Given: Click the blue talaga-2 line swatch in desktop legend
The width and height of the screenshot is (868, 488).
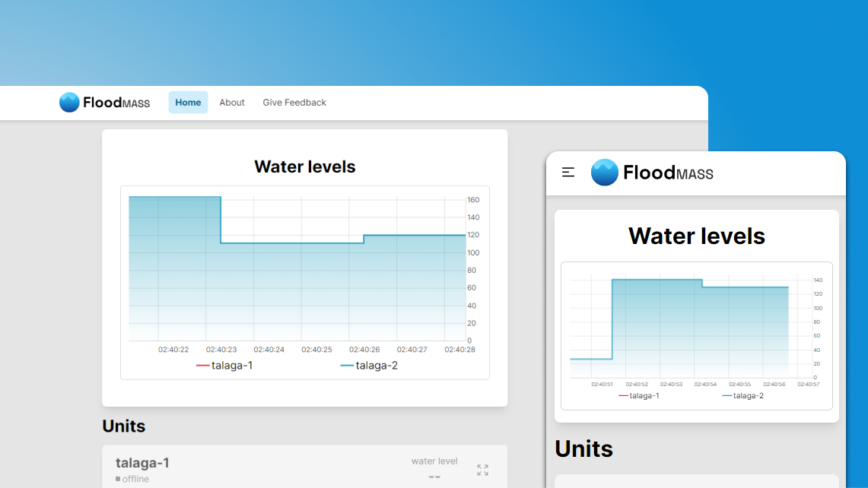Looking at the screenshot, I should click(x=347, y=366).
